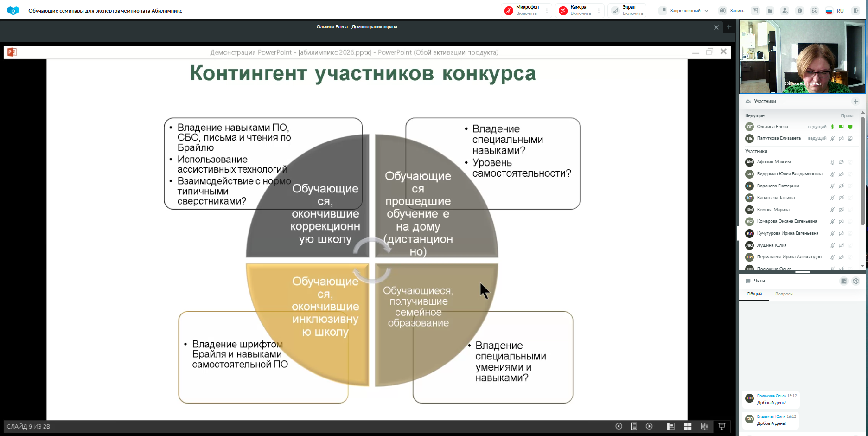Open the Закрепленный layout dropdown
This screenshot has height=436, width=868.
tap(684, 11)
